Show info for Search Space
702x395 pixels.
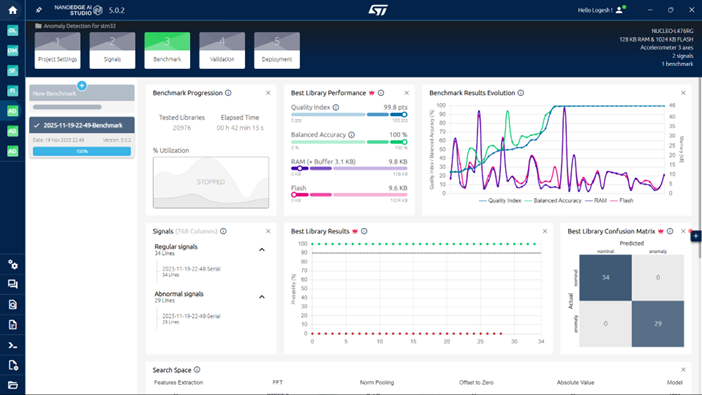coord(197,370)
